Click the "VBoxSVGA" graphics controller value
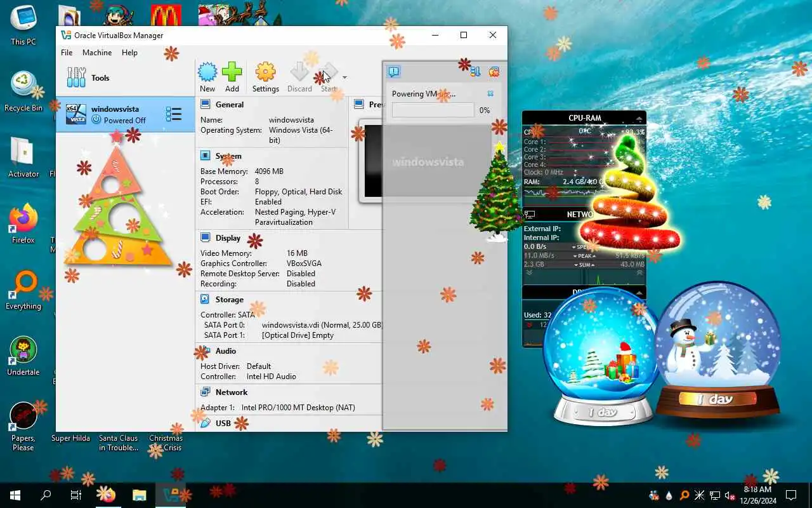Screen dimensions: 812x508 click(304, 263)
